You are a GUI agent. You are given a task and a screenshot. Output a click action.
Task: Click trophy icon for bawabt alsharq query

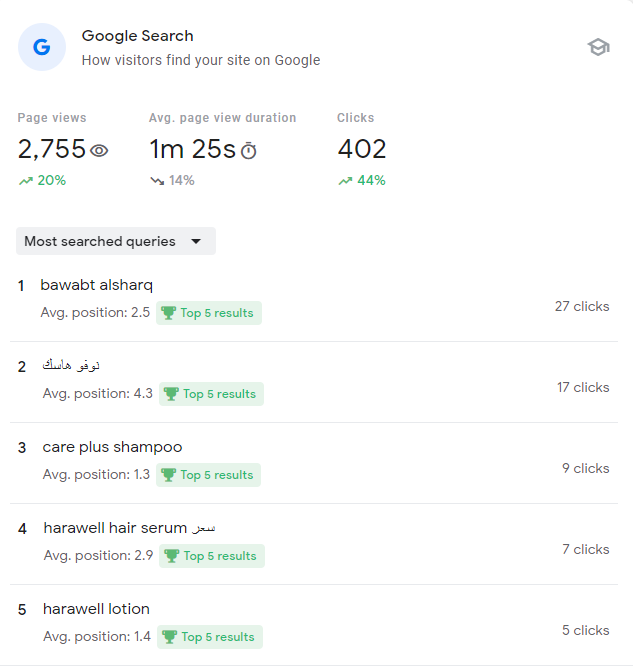(169, 313)
